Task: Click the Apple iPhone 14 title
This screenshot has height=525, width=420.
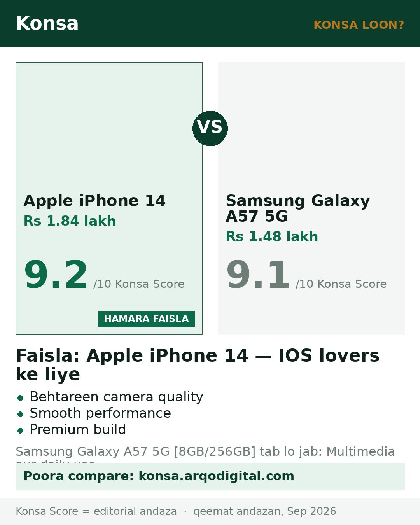Action: (x=94, y=201)
